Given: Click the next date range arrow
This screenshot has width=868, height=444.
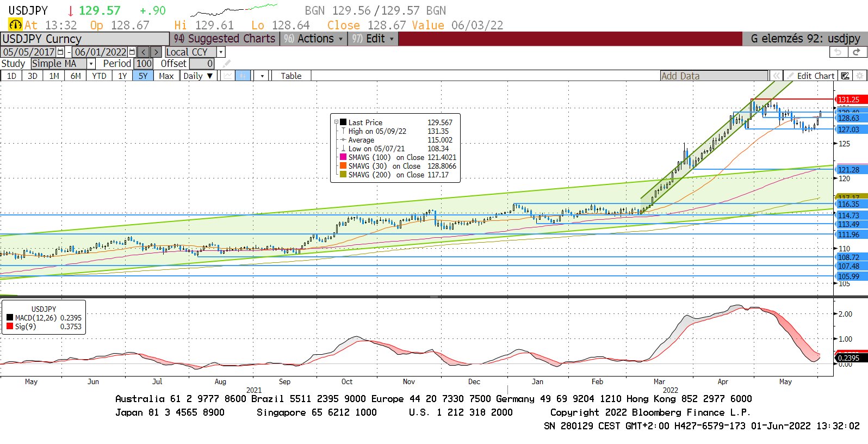Looking at the screenshot, I should pyautogui.click(x=156, y=52).
